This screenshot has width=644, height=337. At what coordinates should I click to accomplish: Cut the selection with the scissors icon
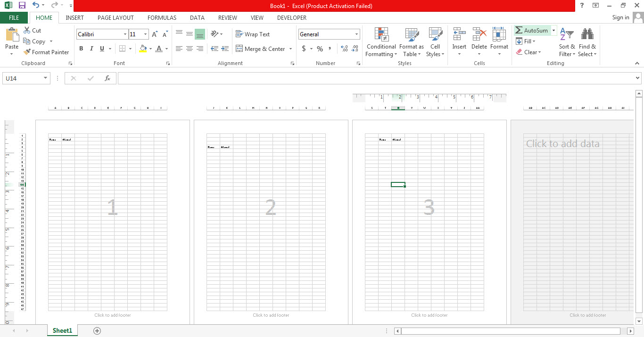pos(27,30)
